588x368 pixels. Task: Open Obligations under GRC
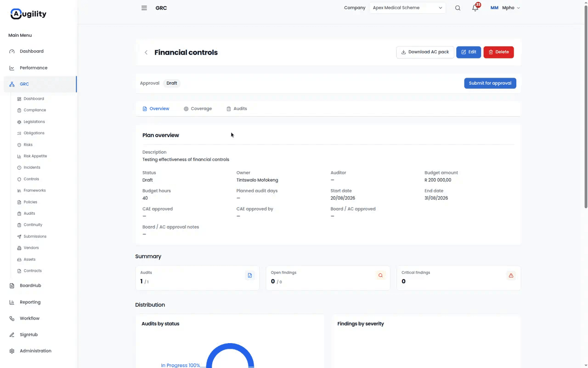[34, 133]
